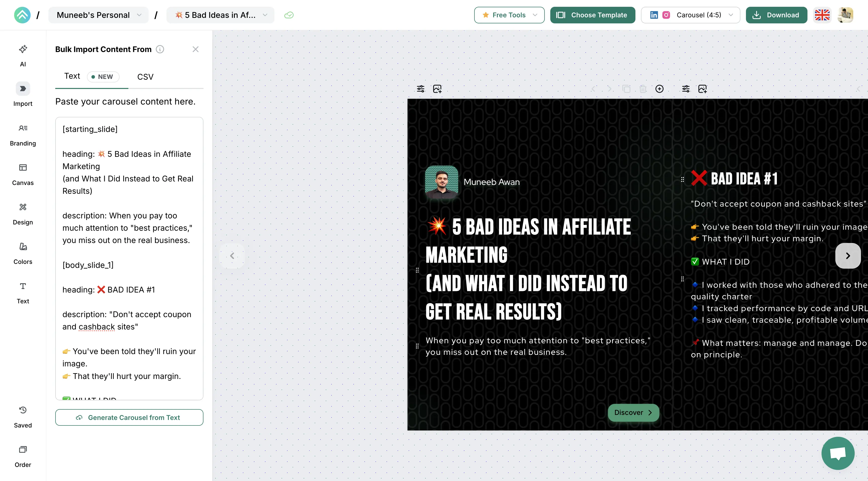
Task: Open the Saved history panel
Action: [23, 417]
